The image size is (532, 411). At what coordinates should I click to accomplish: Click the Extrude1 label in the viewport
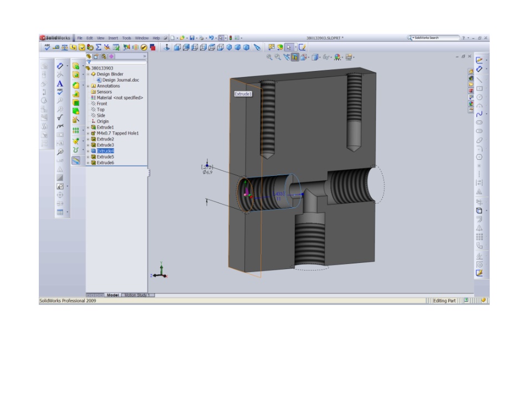243,94
